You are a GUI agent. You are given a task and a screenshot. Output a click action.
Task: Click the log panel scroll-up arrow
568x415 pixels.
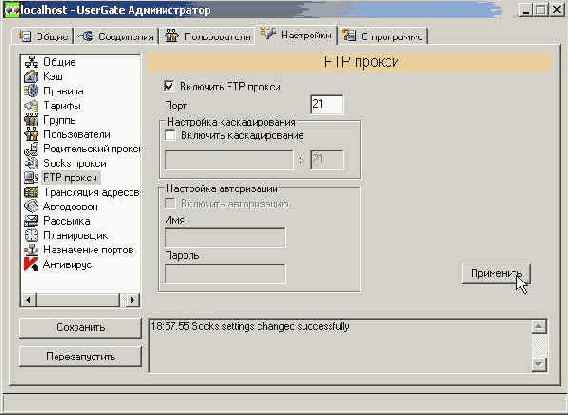click(x=539, y=327)
